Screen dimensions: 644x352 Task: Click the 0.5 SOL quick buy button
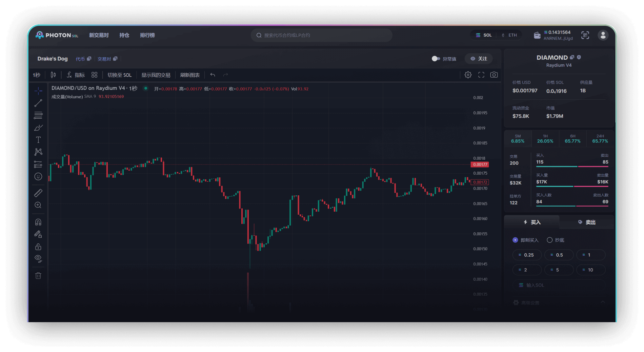pyautogui.click(x=559, y=255)
